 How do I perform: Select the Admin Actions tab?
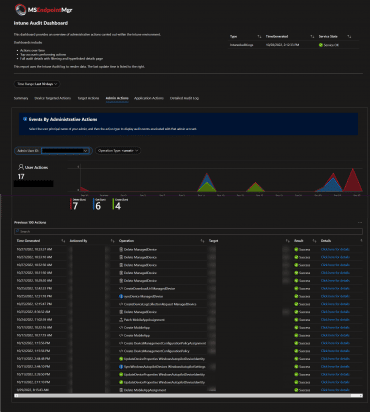pyautogui.click(x=117, y=98)
